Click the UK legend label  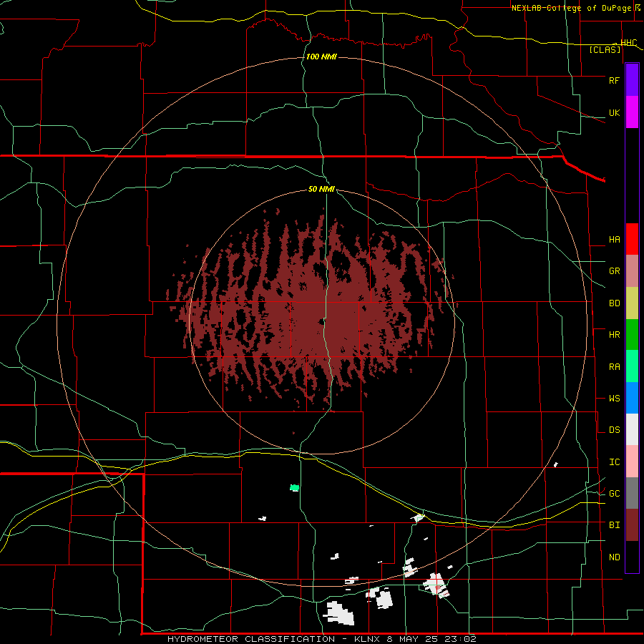(614, 112)
